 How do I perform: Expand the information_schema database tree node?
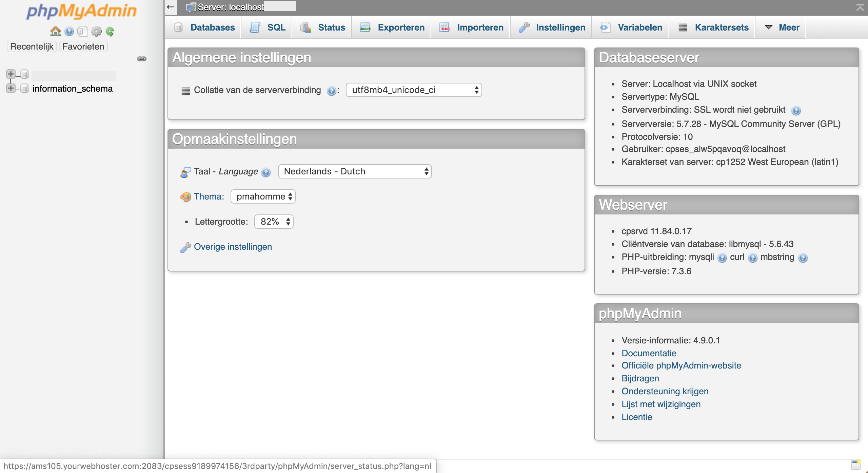(11, 88)
